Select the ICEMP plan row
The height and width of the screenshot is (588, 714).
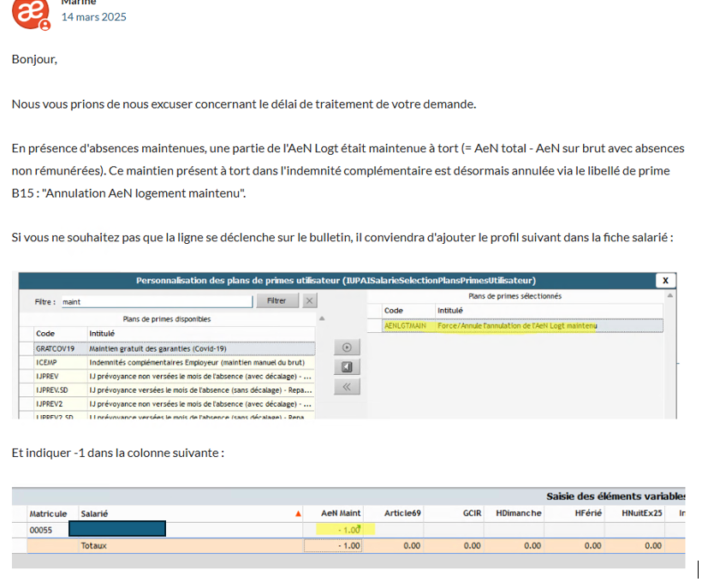(x=167, y=362)
